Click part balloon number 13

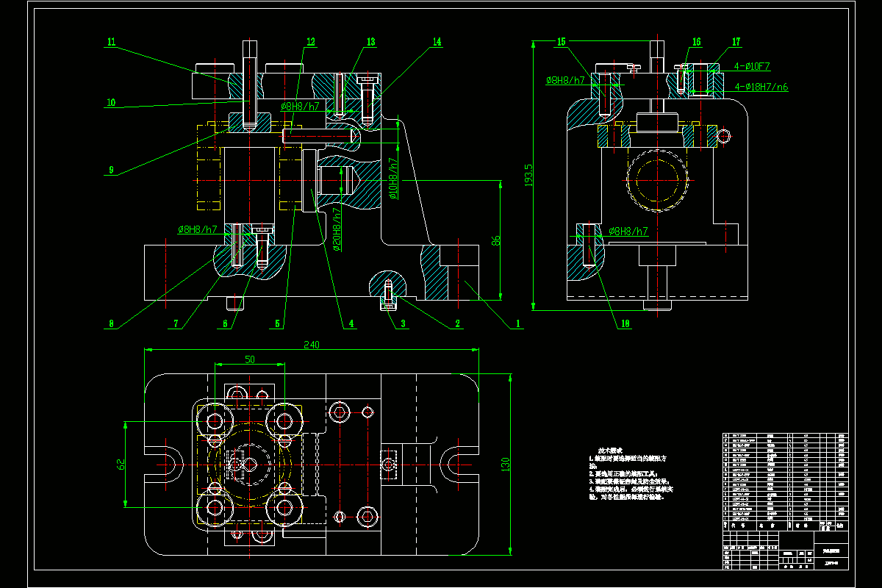(x=371, y=43)
